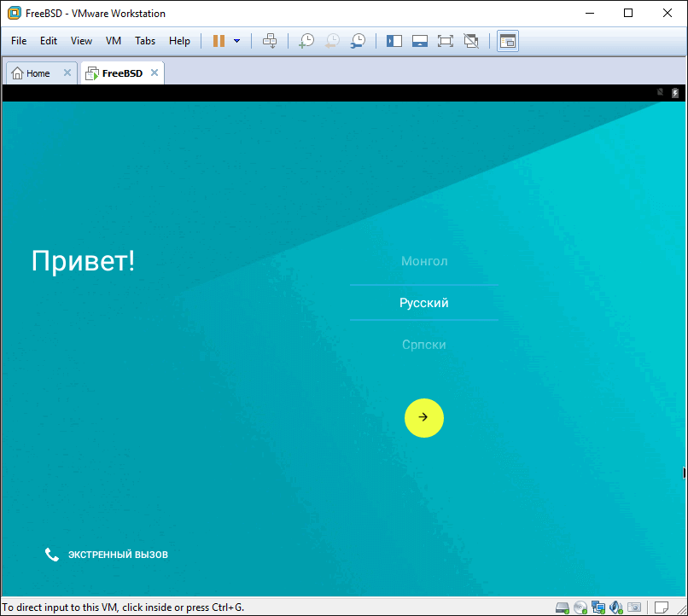688x616 pixels.
Task: Close the VMware Workstation window
Action: [668, 13]
